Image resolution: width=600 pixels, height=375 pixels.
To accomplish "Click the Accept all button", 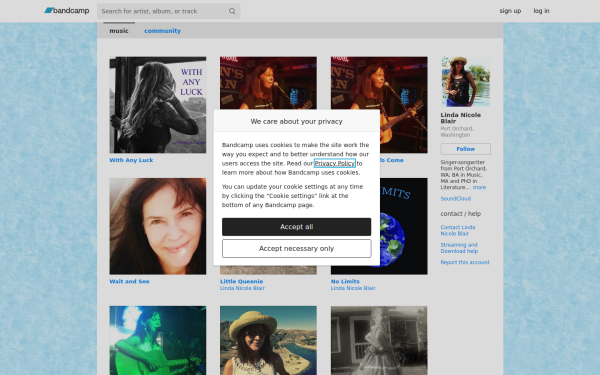I will click(297, 227).
